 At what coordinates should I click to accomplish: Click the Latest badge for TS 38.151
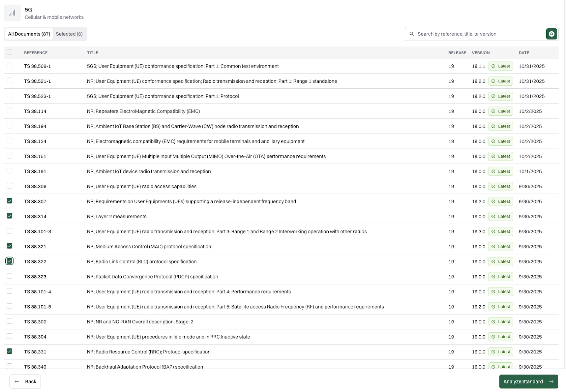501,156
